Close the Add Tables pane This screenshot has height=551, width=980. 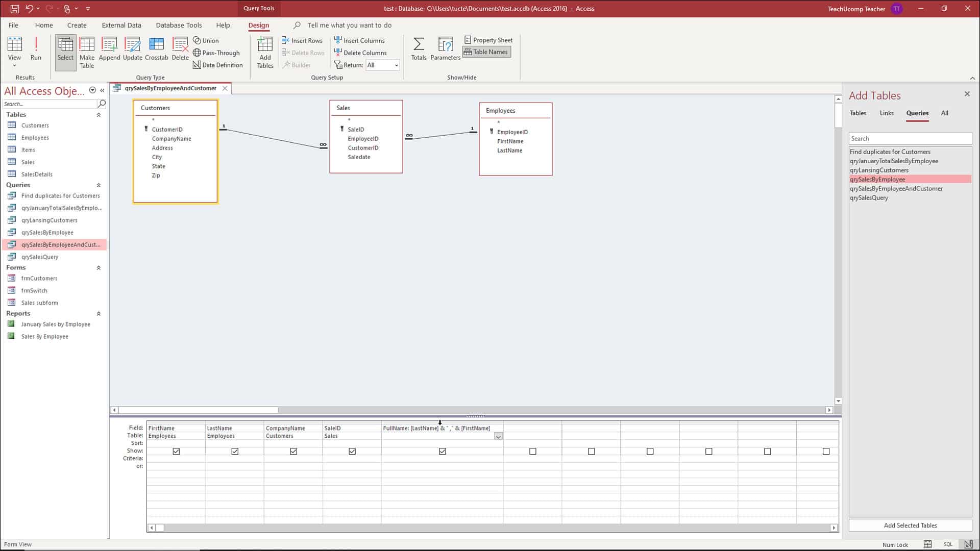pos(967,94)
